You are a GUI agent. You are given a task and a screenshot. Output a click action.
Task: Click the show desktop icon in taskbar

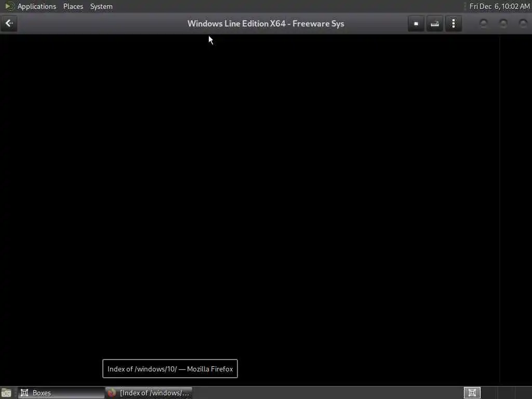pyautogui.click(x=6, y=393)
